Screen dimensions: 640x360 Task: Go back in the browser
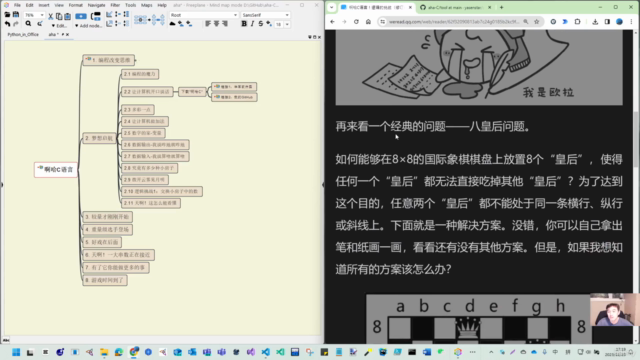click(x=332, y=22)
